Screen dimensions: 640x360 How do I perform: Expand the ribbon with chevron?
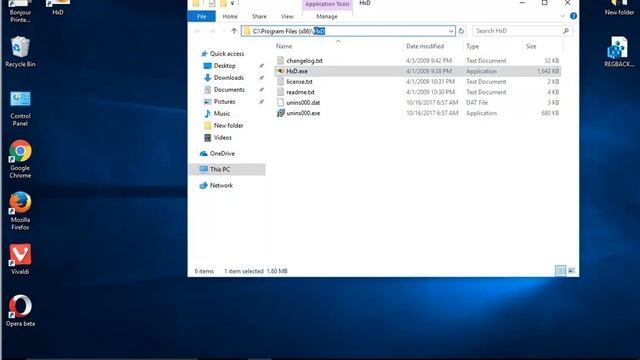pyautogui.click(x=562, y=16)
